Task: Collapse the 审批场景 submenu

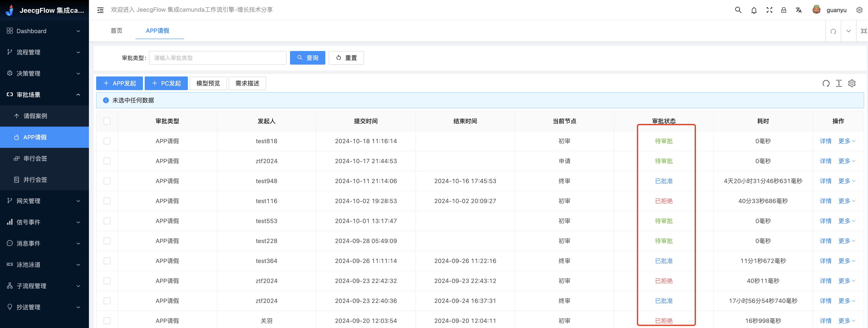Action: 78,95
